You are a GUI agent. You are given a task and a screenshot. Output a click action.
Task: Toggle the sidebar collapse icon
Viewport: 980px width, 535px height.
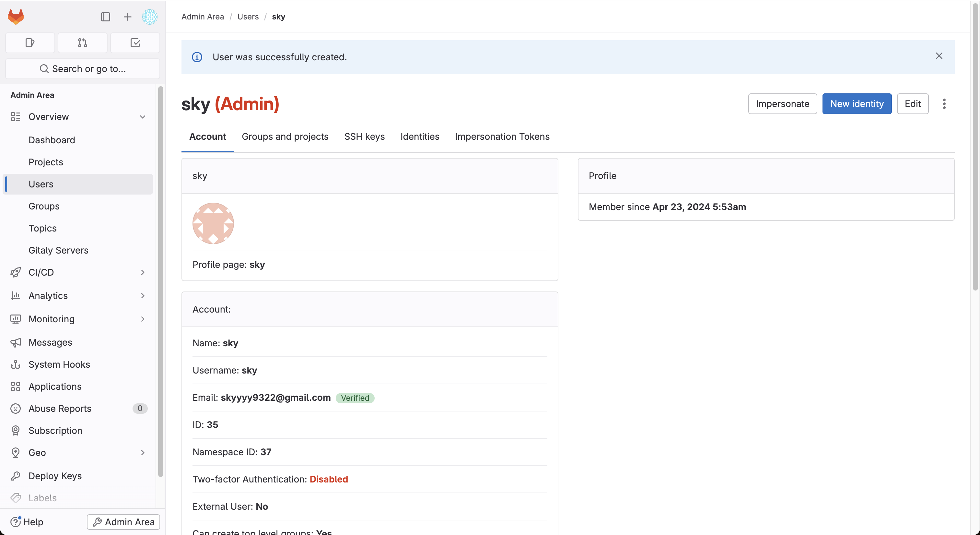105,17
